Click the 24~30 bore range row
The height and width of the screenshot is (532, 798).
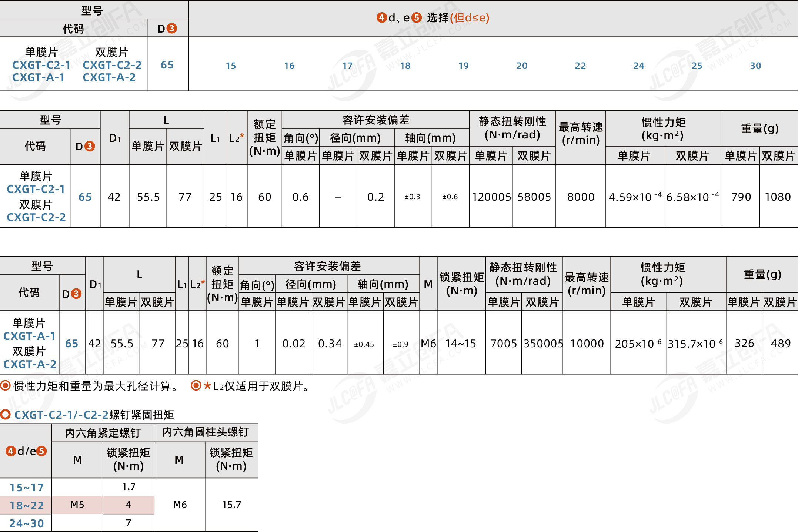point(27,523)
